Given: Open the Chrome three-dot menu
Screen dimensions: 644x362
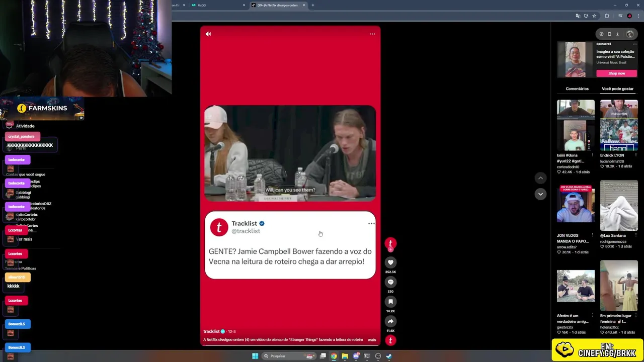Looking at the screenshot, I should tap(637, 16).
